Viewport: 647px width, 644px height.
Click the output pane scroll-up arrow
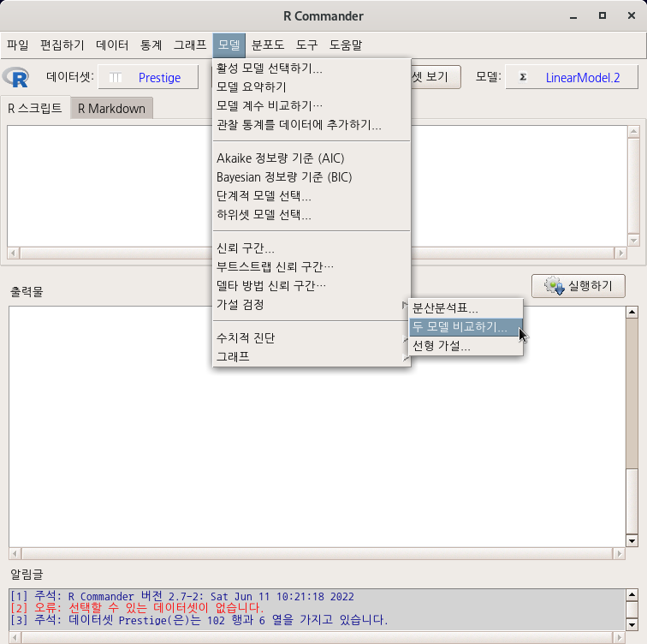pos(632,312)
